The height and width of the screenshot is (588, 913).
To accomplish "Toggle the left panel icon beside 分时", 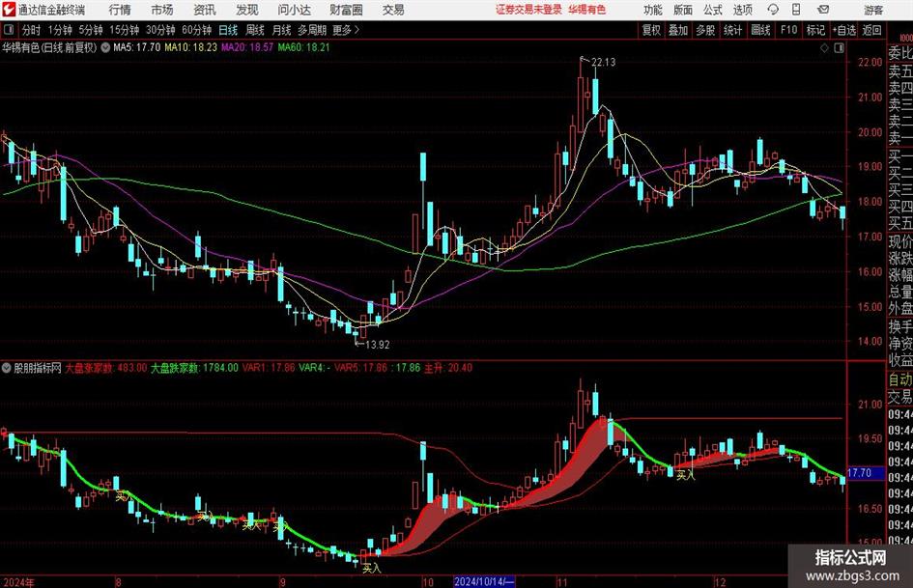I will (x=9, y=30).
